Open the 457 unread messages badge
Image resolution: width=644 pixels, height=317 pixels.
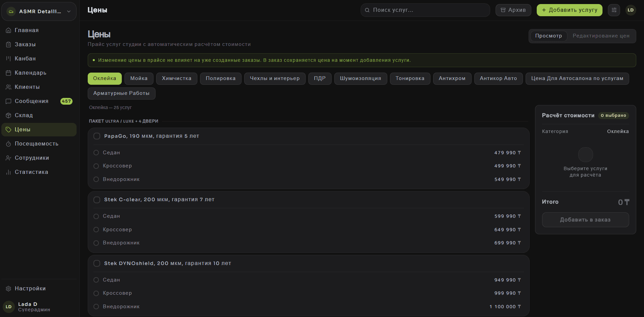(66, 101)
